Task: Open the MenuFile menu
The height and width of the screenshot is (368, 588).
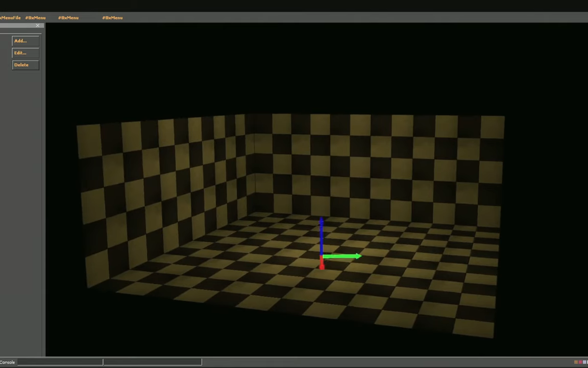Action: (x=10, y=18)
